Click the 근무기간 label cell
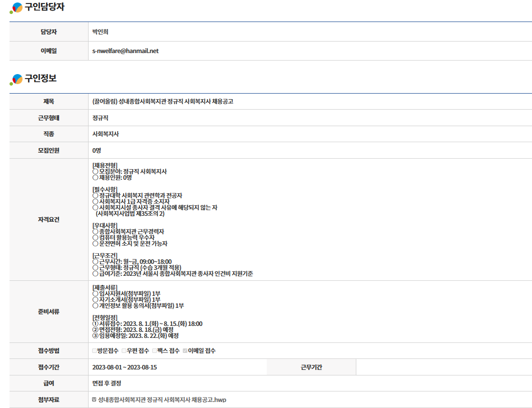Image resolution: width=532 pixels, height=408 pixels. coord(311,367)
